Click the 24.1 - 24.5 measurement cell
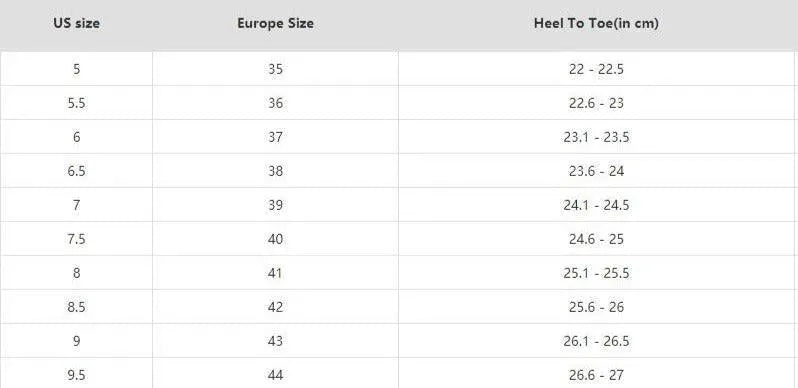The height and width of the screenshot is (388, 798). click(596, 205)
